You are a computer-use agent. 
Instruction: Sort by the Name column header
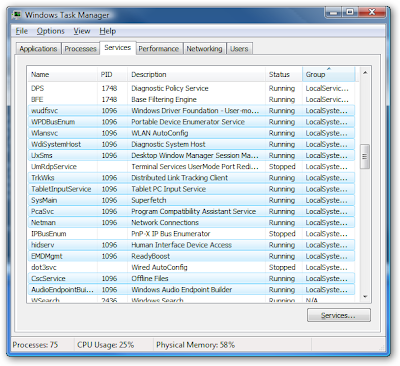click(62, 74)
